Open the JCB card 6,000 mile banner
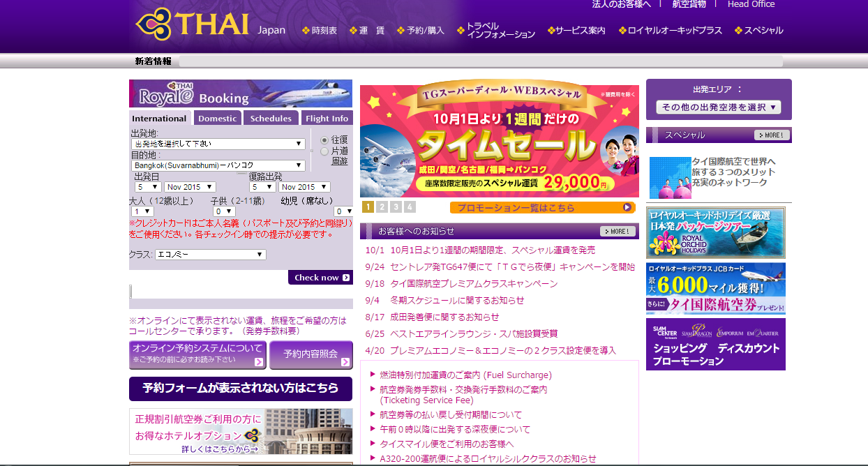Viewport: 868px width, 466px height. 716,288
